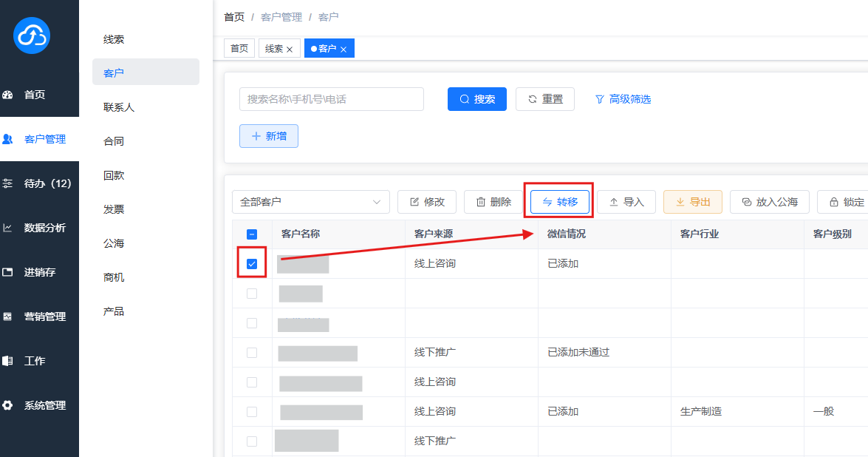Click the funnel icon of 高级筛选
The height and width of the screenshot is (457, 868).
(x=600, y=99)
